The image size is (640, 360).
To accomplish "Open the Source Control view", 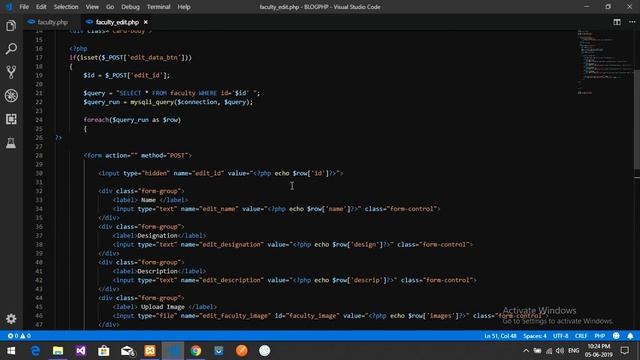I will click(x=11, y=72).
